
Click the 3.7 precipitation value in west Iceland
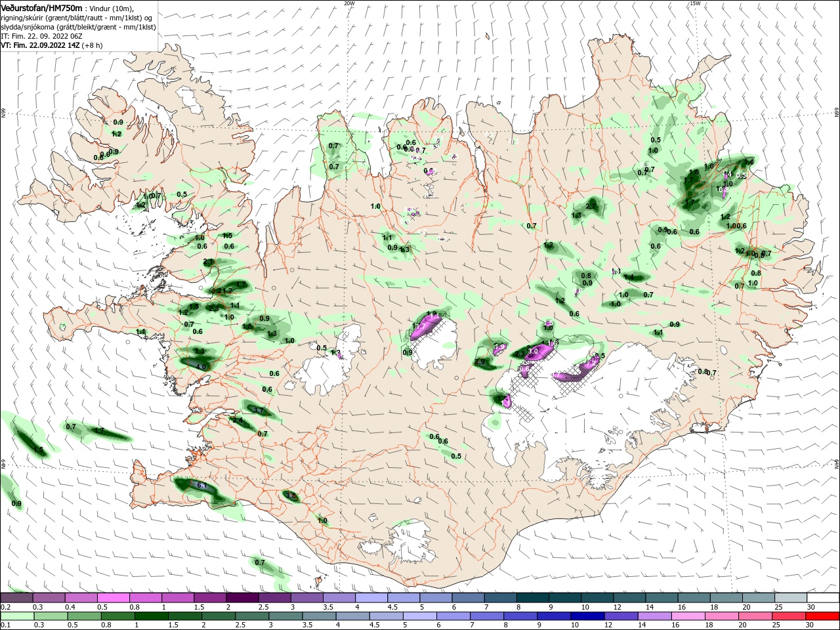coord(258,410)
